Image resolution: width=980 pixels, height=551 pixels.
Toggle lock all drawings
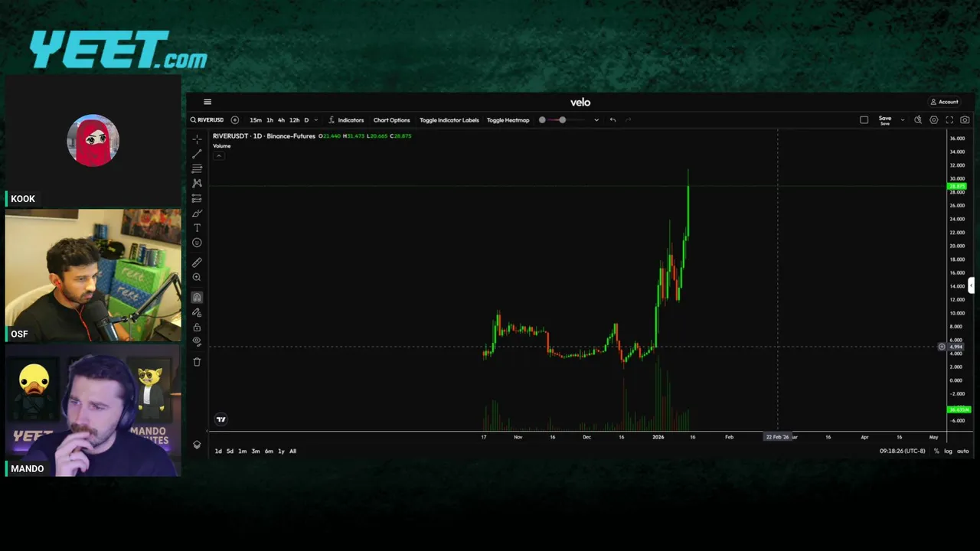197,327
